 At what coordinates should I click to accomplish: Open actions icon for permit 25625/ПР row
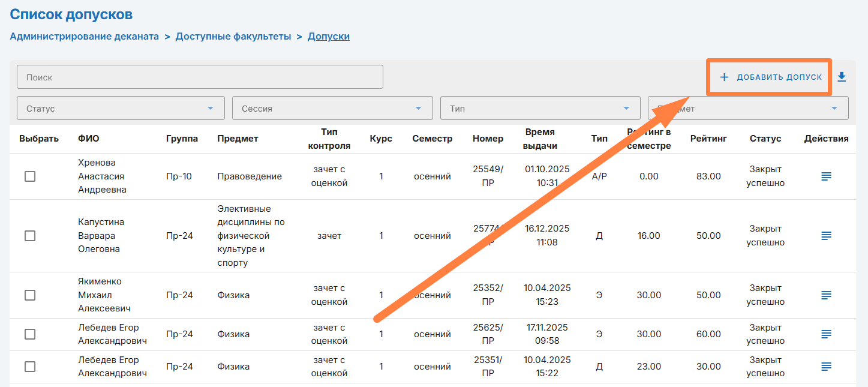click(826, 334)
